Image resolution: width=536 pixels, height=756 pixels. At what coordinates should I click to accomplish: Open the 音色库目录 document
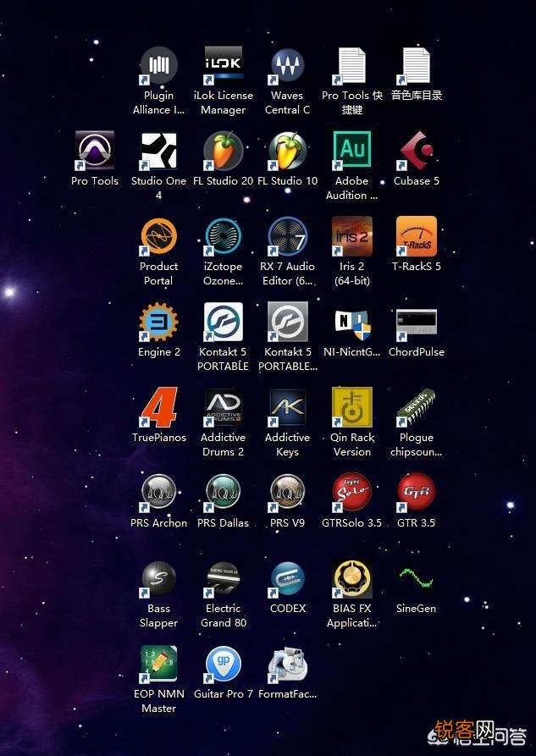click(417, 65)
